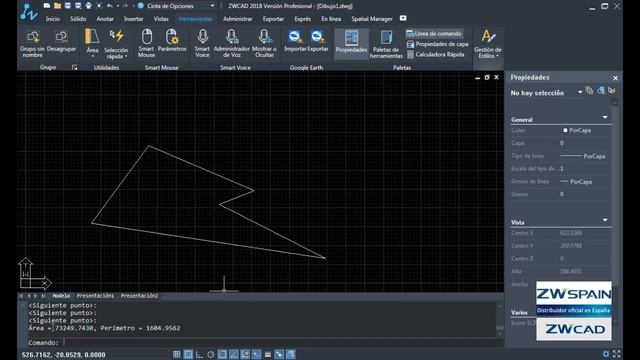Open the Exportar ribbon tab
640x360 pixels.
(x=273, y=19)
